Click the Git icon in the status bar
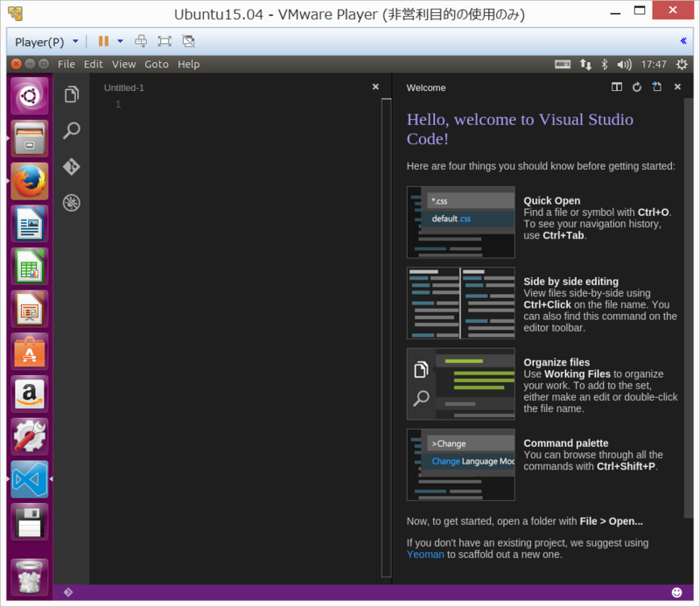700x607 pixels. click(68, 592)
